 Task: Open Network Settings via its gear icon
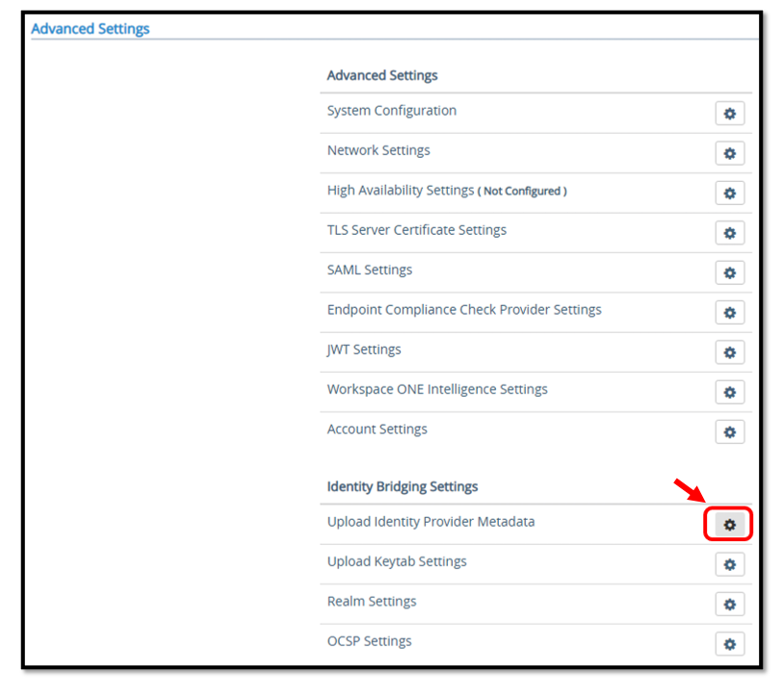coord(729,153)
